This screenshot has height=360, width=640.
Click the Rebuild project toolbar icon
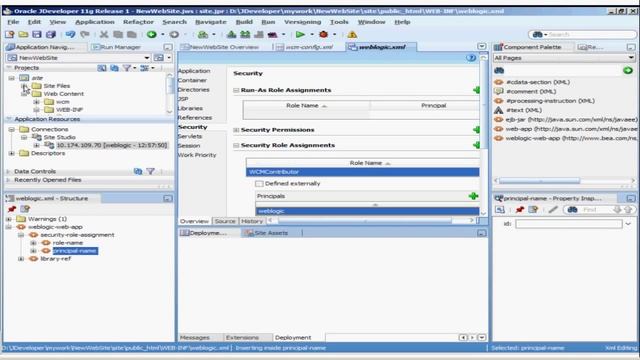click(x=245, y=35)
